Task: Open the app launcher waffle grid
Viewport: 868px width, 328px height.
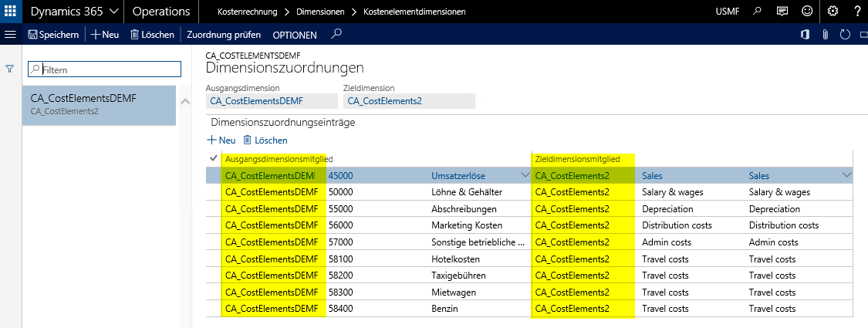Action: [11, 12]
